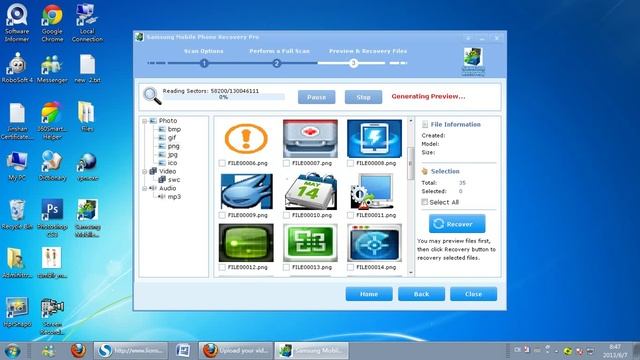This screenshot has height=360, width=640.
Task: Open Local Connection desktop shortcut
Action: point(87,24)
